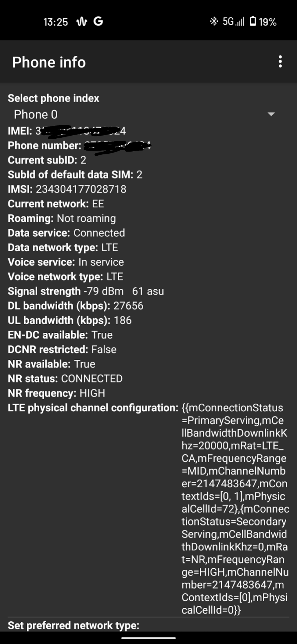Image resolution: width=297 pixels, height=644 pixels.
Task: Tap the Bluetooth status icon
Action: click(x=214, y=21)
